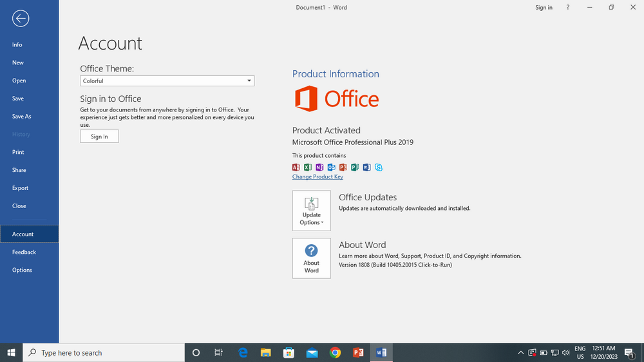Launch Google Chrome from the taskbar
Viewport: 644px width, 362px height.
(x=335, y=352)
